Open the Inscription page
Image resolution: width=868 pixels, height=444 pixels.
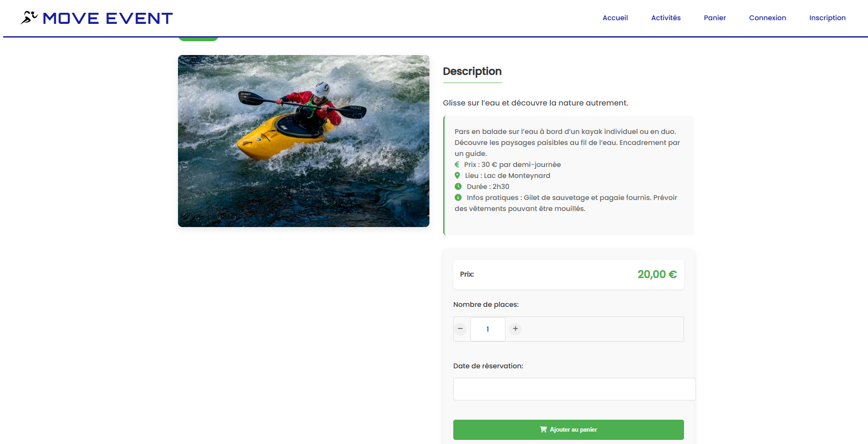[x=827, y=18]
